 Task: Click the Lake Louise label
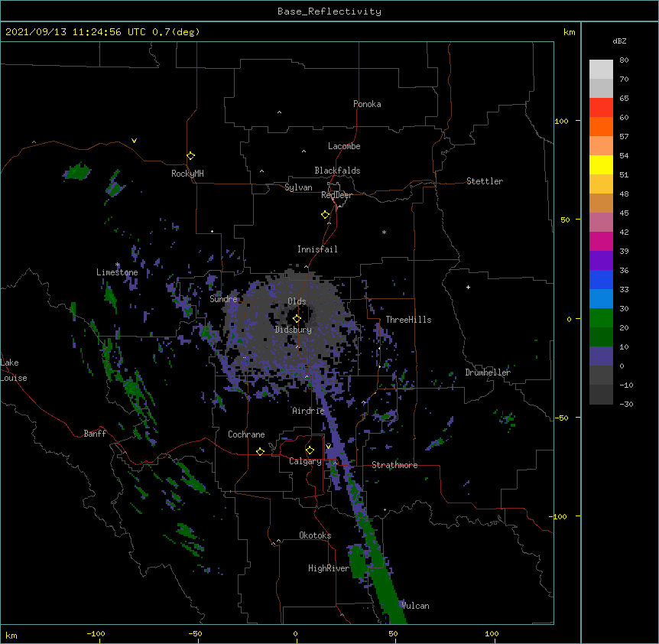coord(12,370)
